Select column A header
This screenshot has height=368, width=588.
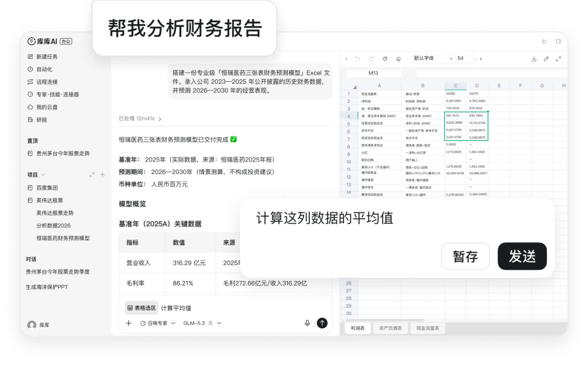379,86
